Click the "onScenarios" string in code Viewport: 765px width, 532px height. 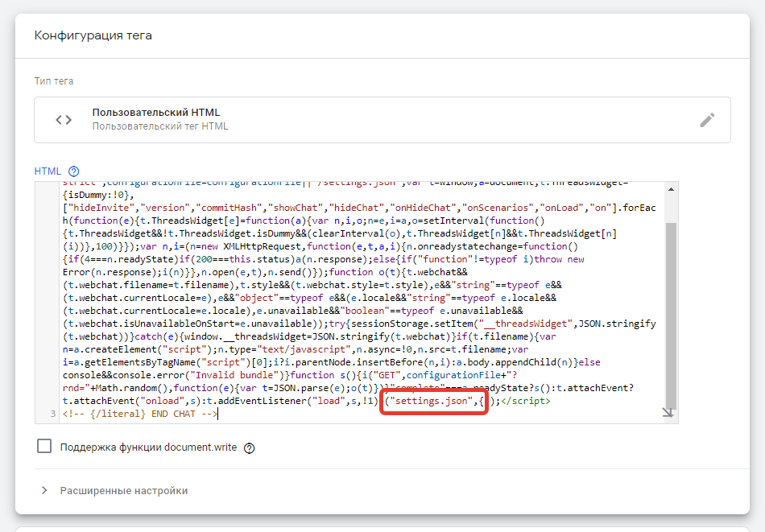(x=498, y=208)
